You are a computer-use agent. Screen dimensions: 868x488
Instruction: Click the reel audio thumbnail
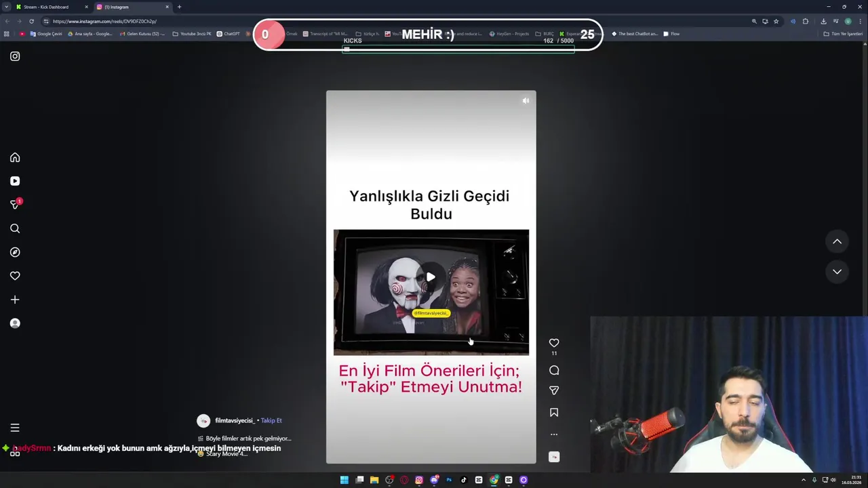[x=554, y=457]
